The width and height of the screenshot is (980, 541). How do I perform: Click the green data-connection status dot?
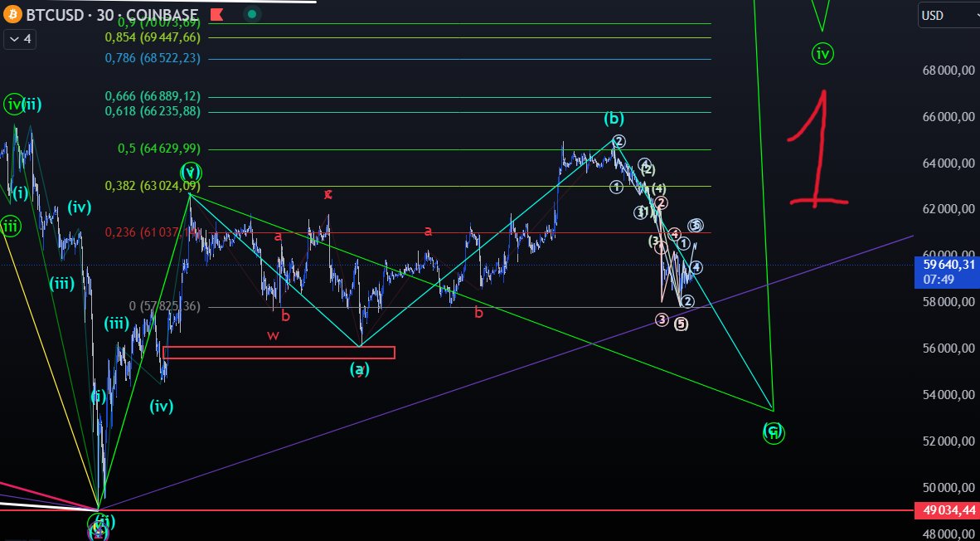click(250, 14)
